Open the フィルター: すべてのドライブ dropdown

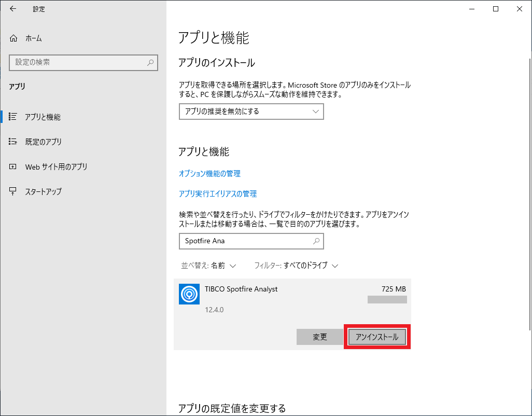296,266
